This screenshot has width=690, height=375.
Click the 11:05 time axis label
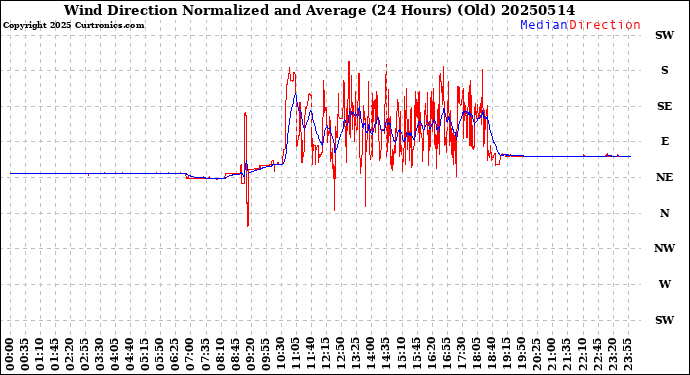pos(295,354)
